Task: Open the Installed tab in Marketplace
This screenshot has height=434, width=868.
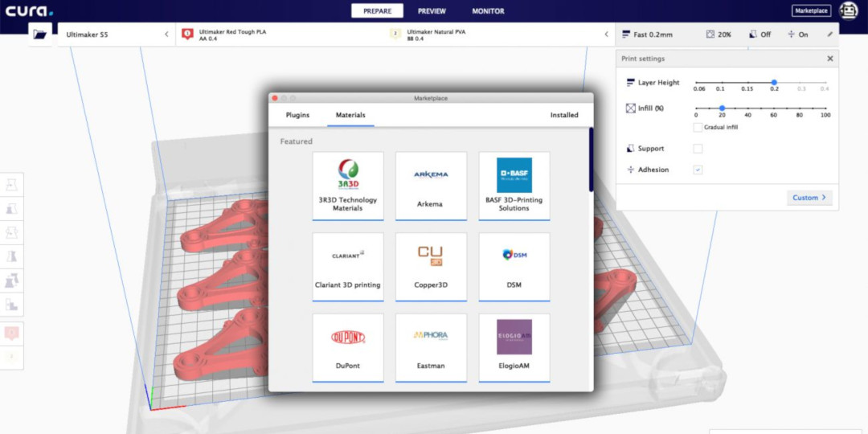Action: 564,115
